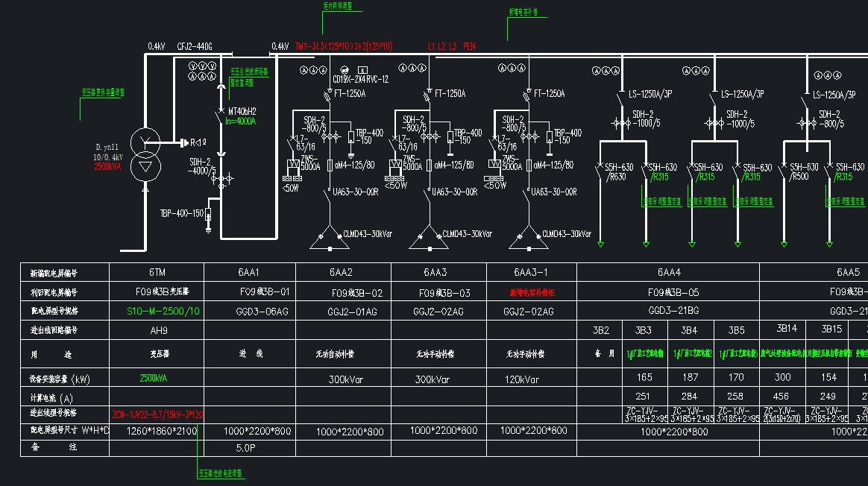This screenshot has height=486, width=868.
Task: Select the TBP-400-150 surge arrester near the transformer
Action: pyautogui.click(x=208, y=215)
